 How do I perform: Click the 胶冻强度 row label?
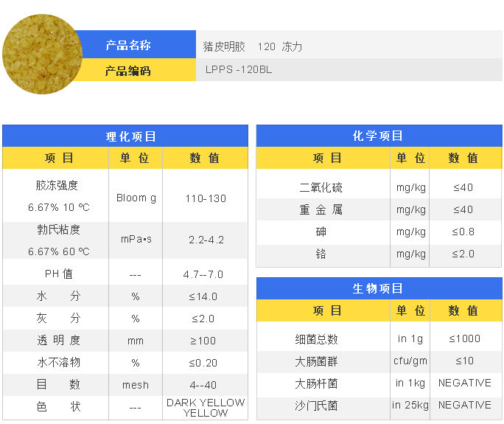coord(57,186)
